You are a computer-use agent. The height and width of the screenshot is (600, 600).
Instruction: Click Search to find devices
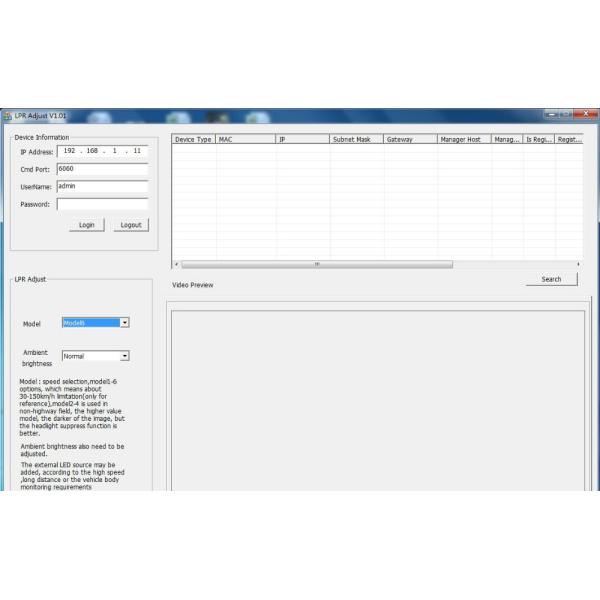tap(551, 280)
